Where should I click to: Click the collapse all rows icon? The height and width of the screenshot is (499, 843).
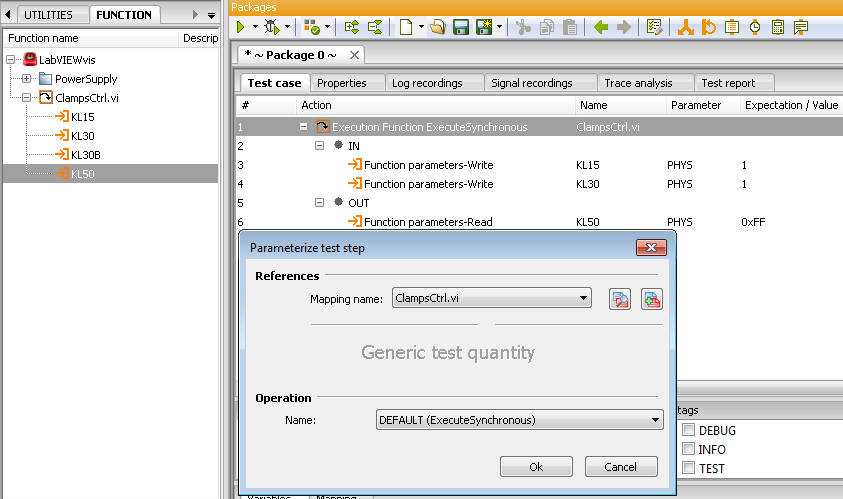375,27
